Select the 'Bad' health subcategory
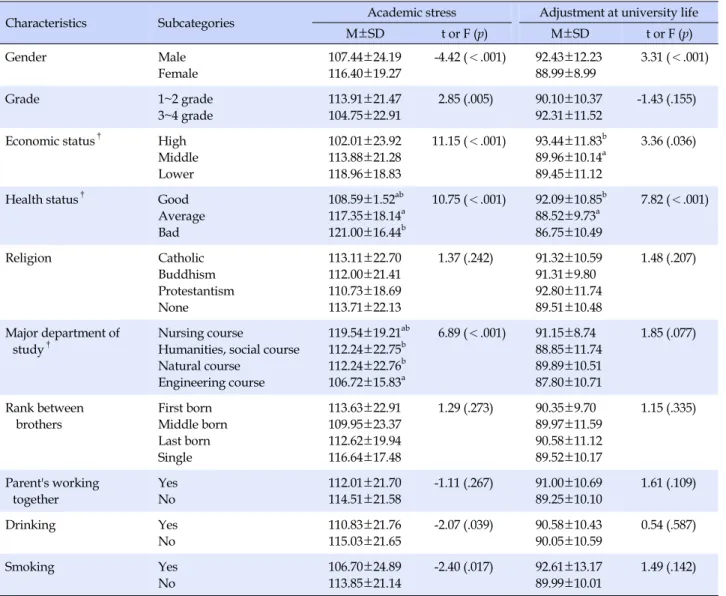This screenshot has height=596, width=726. pyautogui.click(x=169, y=232)
